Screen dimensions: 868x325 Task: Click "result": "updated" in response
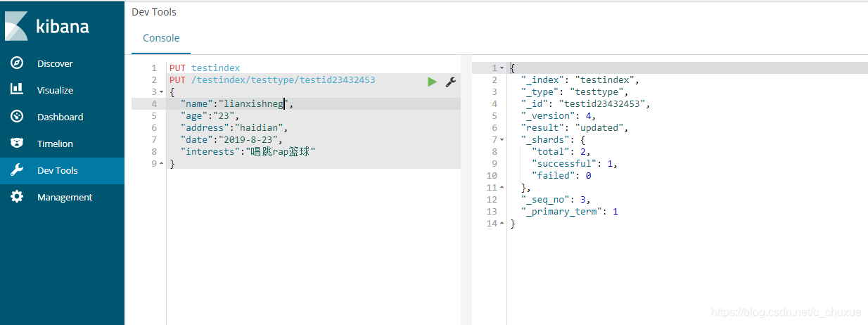[575, 128]
